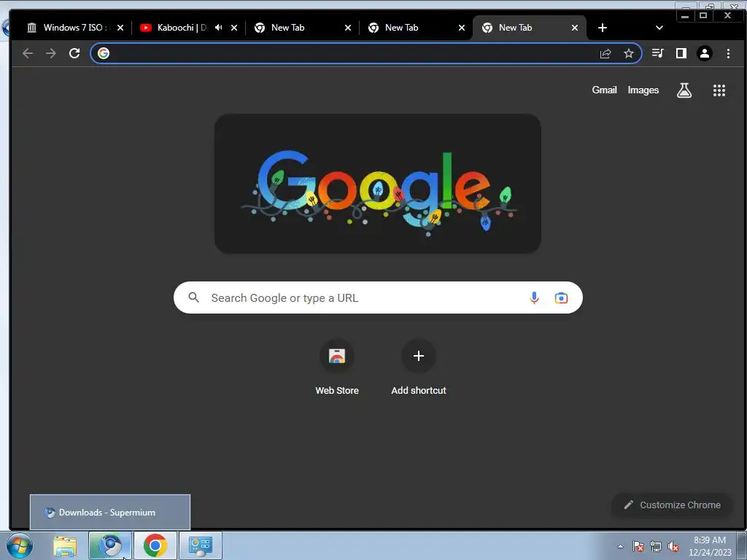The height and width of the screenshot is (560, 747).
Task: Open a new tab with plus button
Action: point(602,28)
